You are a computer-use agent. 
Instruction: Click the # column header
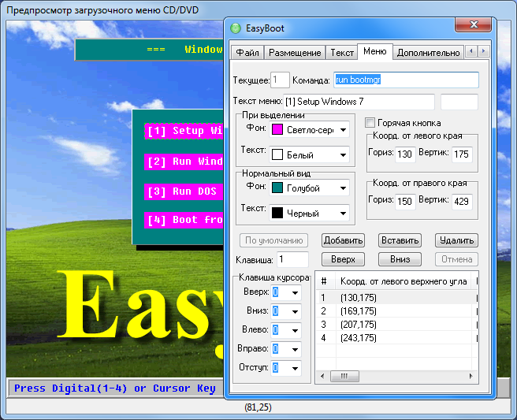click(325, 281)
